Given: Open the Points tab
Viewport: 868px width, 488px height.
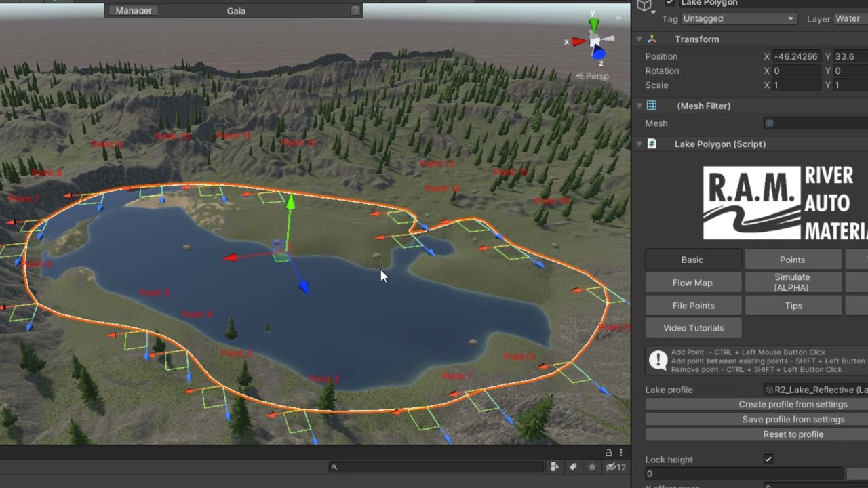Looking at the screenshot, I should (792, 260).
